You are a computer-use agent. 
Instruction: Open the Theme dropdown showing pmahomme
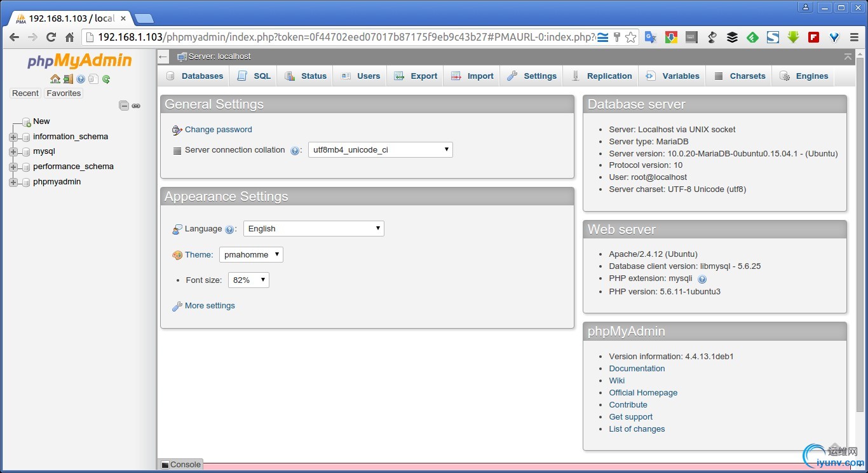point(251,255)
